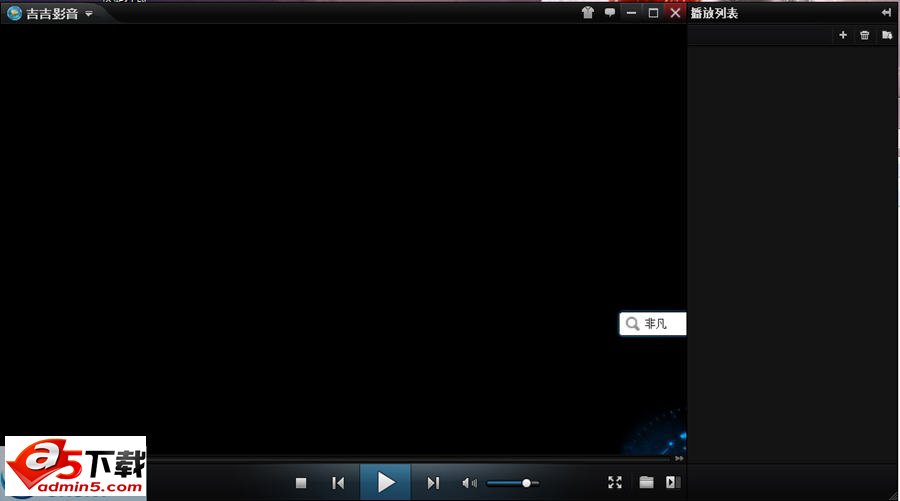Maximize the 吉吉影音 window

point(653,13)
